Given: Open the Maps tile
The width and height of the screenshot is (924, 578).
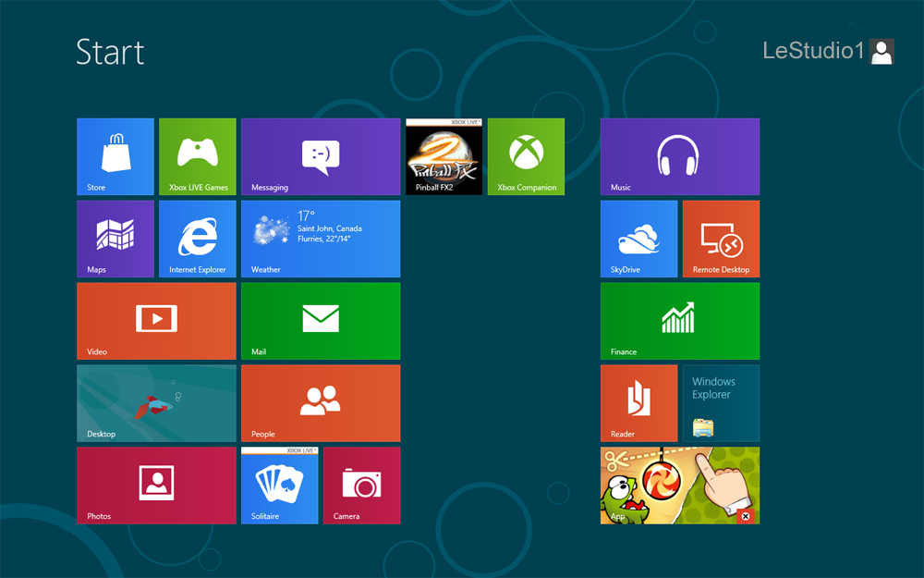Looking at the screenshot, I should coord(115,239).
